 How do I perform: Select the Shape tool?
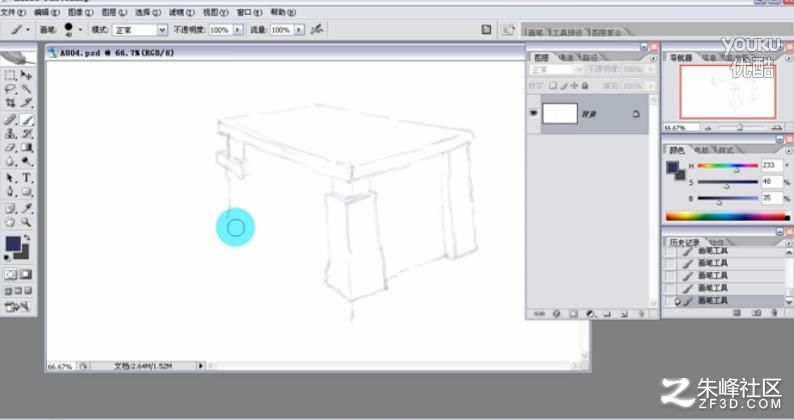coord(26,192)
